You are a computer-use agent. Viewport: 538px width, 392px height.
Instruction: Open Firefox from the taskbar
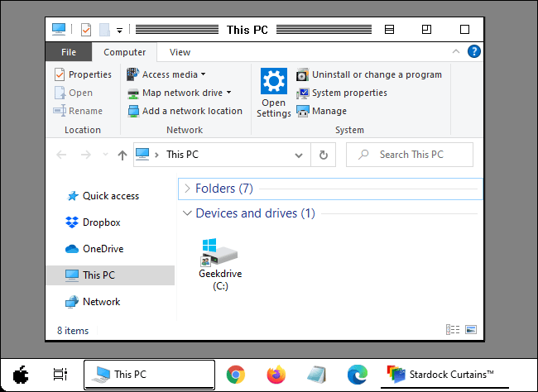(x=276, y=375)
